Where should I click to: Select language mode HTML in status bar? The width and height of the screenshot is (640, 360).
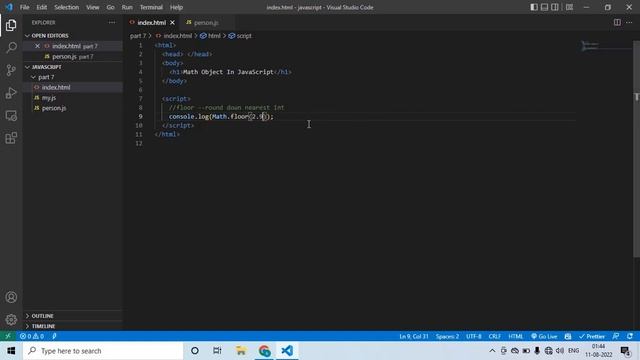coord(516,336)
